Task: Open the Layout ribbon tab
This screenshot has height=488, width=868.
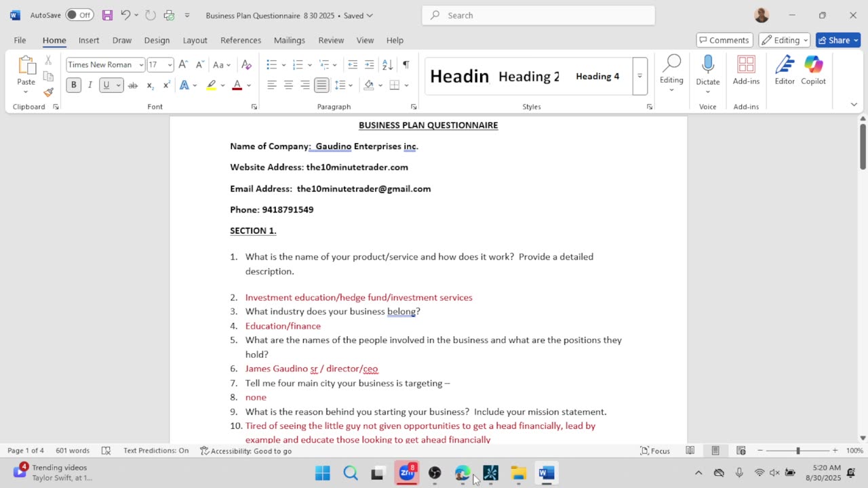Action: [195, 41]
